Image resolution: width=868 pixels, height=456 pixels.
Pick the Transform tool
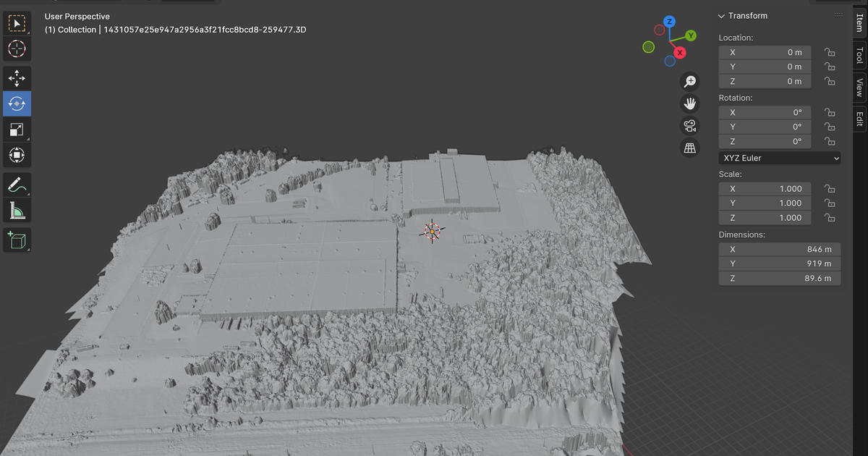tap(17, 155)
